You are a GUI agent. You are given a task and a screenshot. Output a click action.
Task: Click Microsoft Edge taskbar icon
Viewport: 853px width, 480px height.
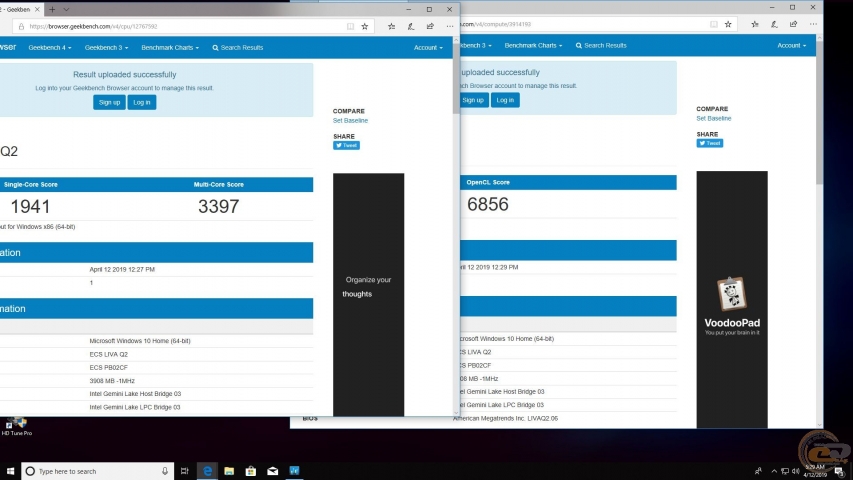(x=207, y=471)
